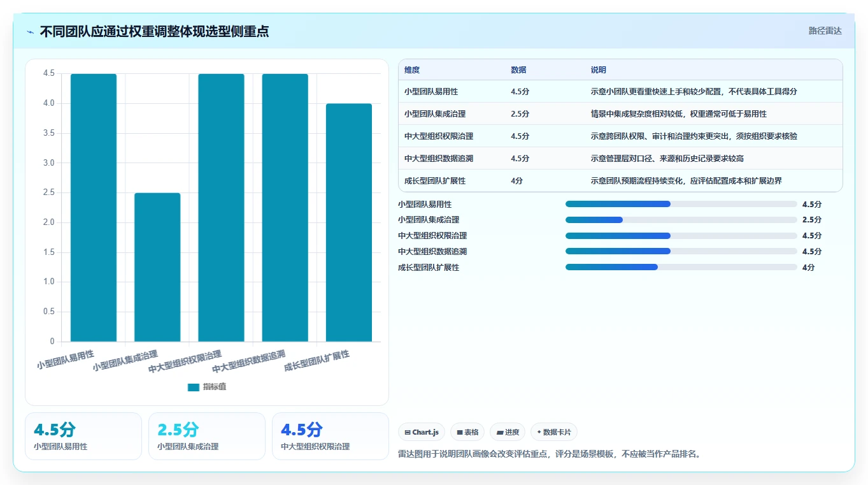
Task: Click the 中大型组织权限治理 bar in the chart
Action: (221, 208)
